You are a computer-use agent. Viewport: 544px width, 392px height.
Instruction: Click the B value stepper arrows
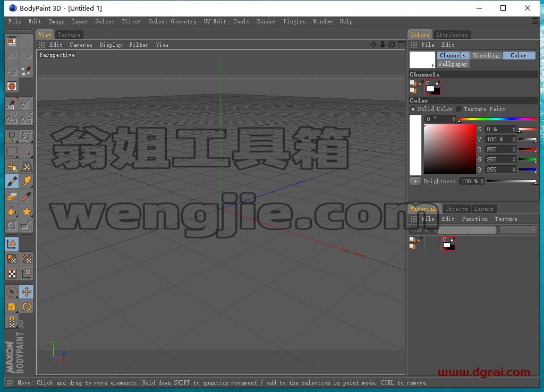tap(514, 169)
